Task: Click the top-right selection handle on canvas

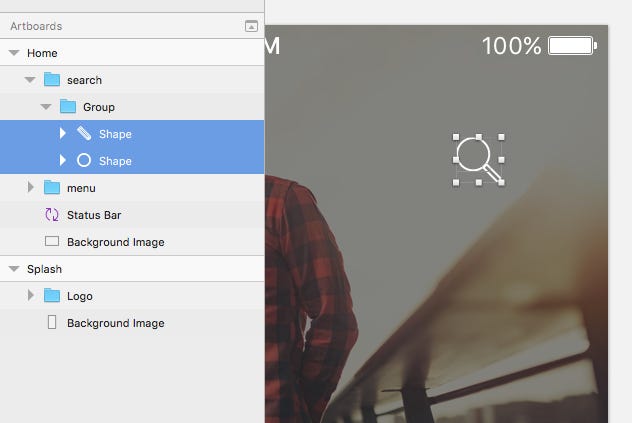Action: coord(501,137)
